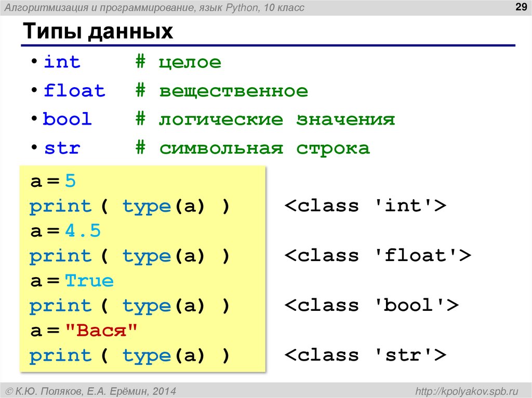Select the line a = "Вася"
This screenshot has width=532, height=398.
point(83,330)
